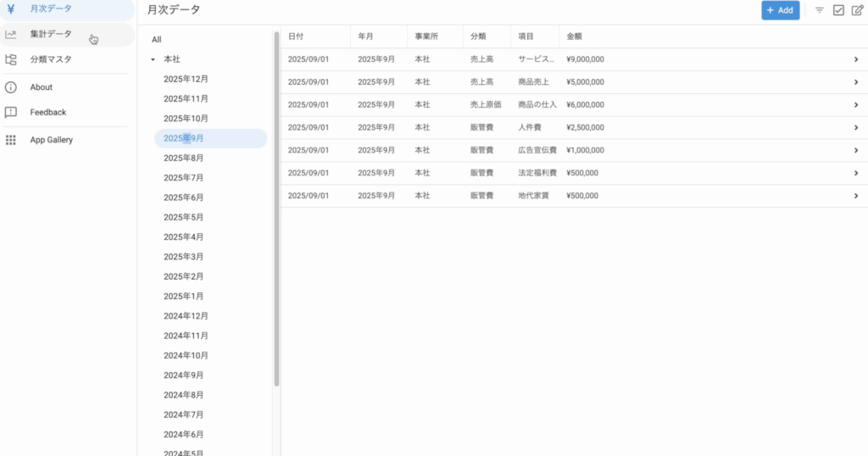Click the yen icon for 月次データ

(x=11, y=9)
